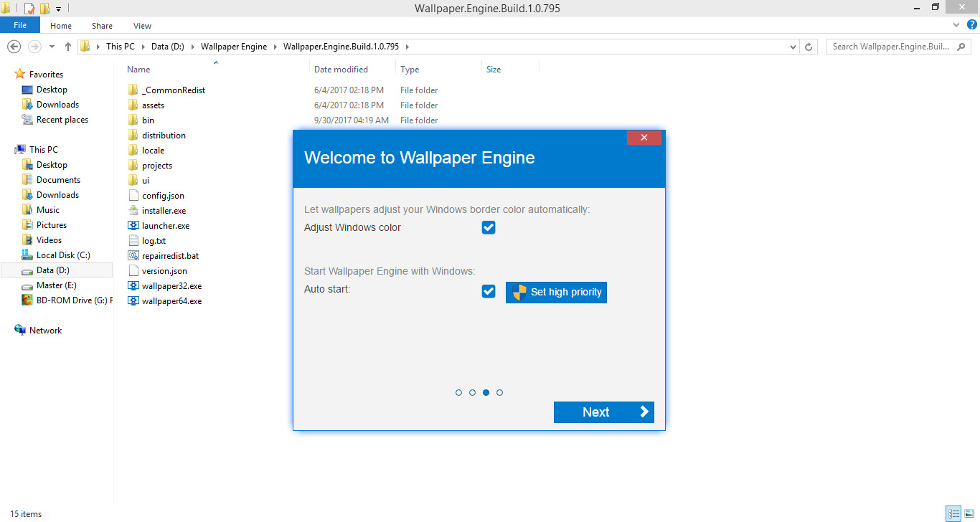This screenshot has height=522, width=980.
Task: Click the Back navigation arrow
Action: (14, 47)
